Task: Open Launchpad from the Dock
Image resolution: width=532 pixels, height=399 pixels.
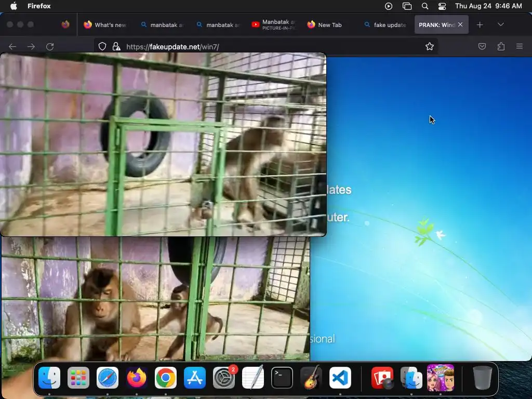Action: point(78,378)
